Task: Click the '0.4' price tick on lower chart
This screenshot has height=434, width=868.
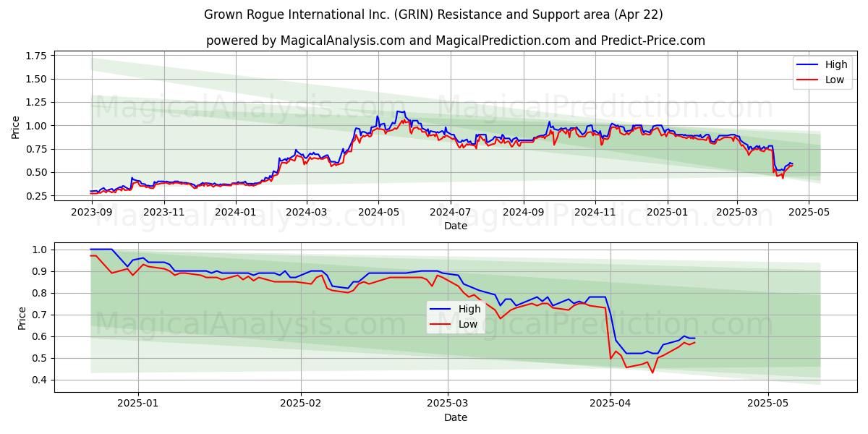Action: 41,380
